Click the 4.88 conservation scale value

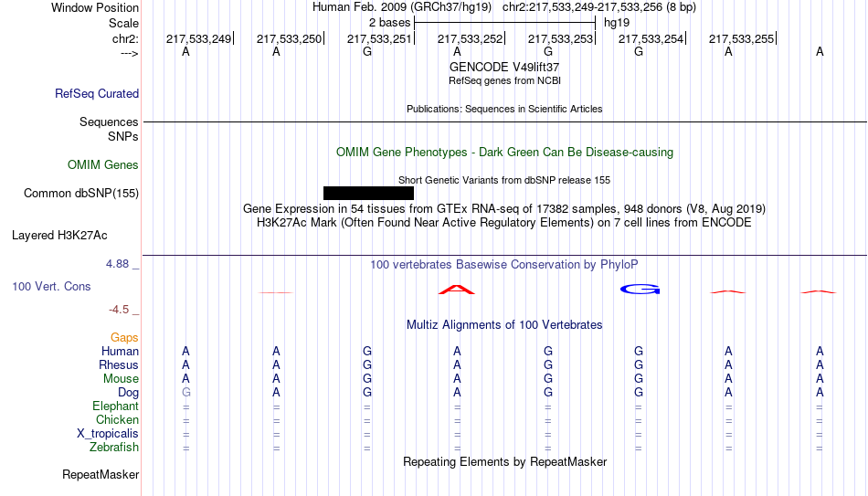(x=117, y=264)
